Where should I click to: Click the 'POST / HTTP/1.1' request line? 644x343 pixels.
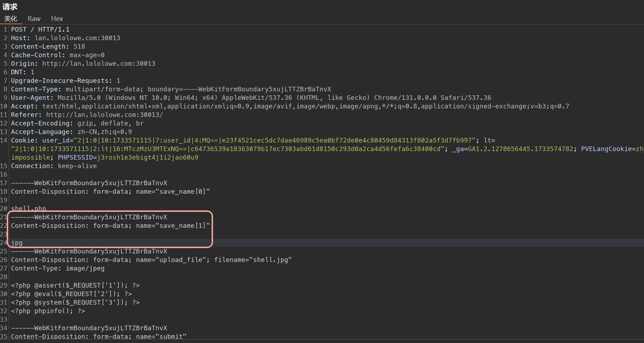click(40, 30)
